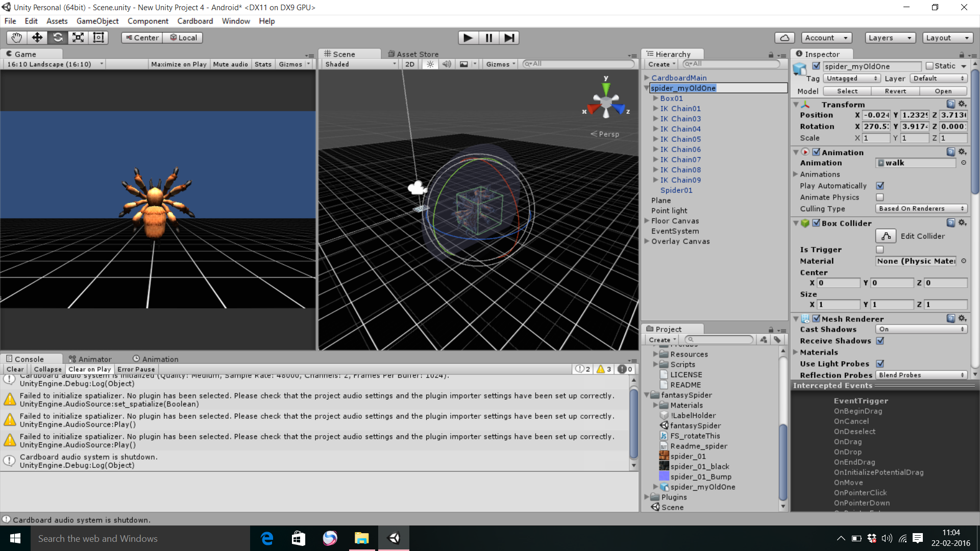This screenshot has height=551, width=980.
Task: Select the Move tool icon
Action: click(x=37, y=38)
